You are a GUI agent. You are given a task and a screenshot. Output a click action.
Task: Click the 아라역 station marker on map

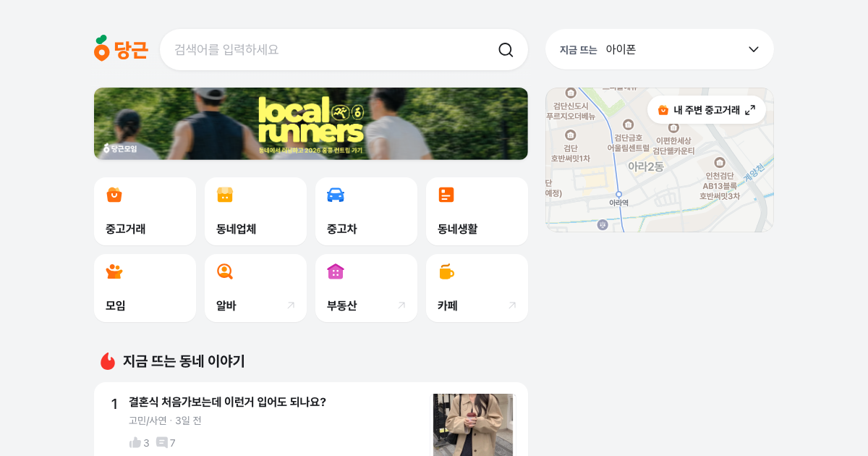(x=618, y=195)
